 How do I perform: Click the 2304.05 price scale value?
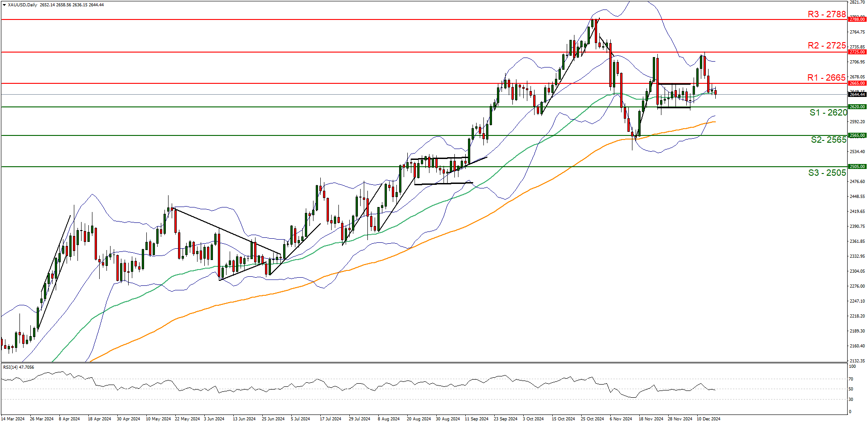857,271
